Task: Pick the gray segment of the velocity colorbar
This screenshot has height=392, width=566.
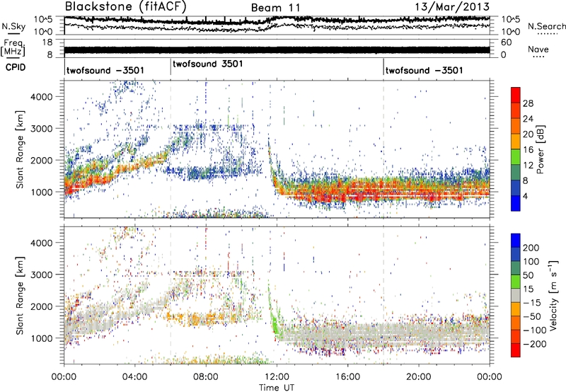Action: click(516, 295)
